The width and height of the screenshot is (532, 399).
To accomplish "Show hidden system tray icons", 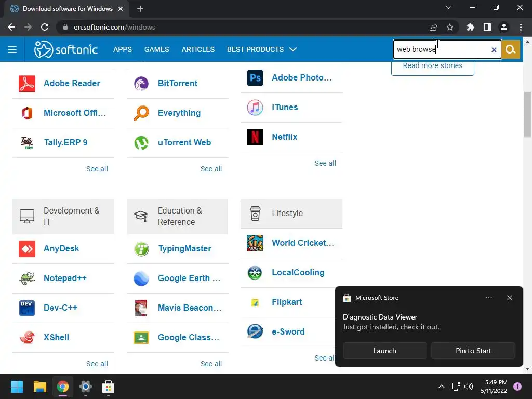I will (442, 387).
